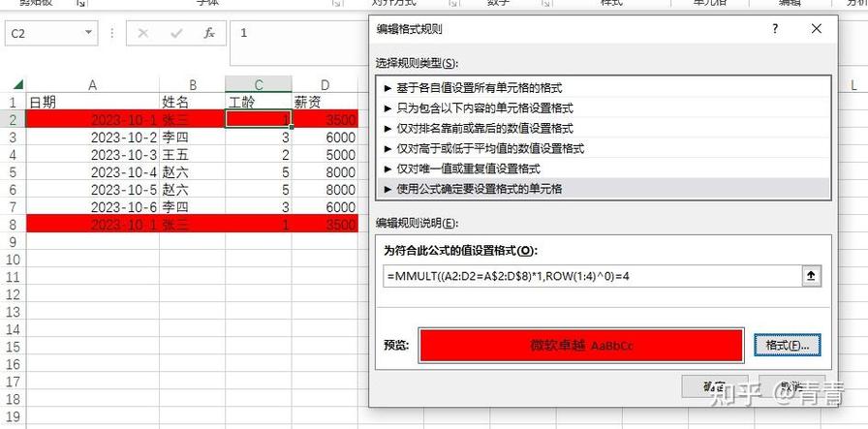Select date cell 2023-10-5
This screenshot has height=429, width=868.
[x=92, y=190]
